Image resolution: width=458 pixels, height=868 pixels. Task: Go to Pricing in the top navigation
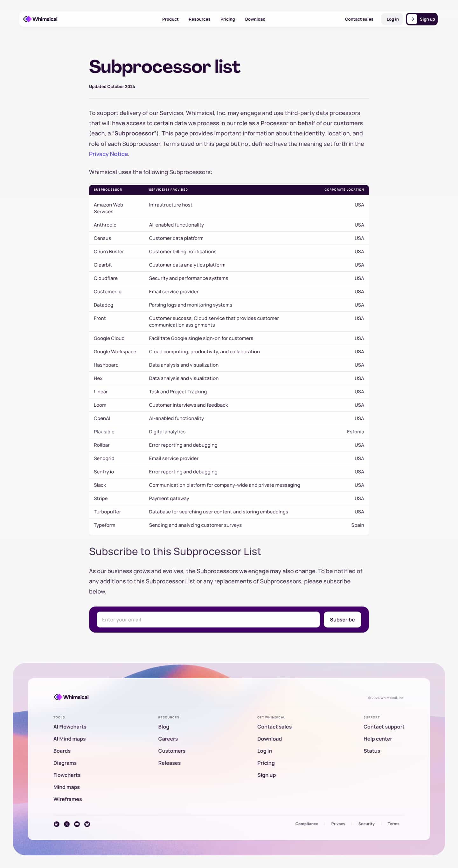coord(228,19)
